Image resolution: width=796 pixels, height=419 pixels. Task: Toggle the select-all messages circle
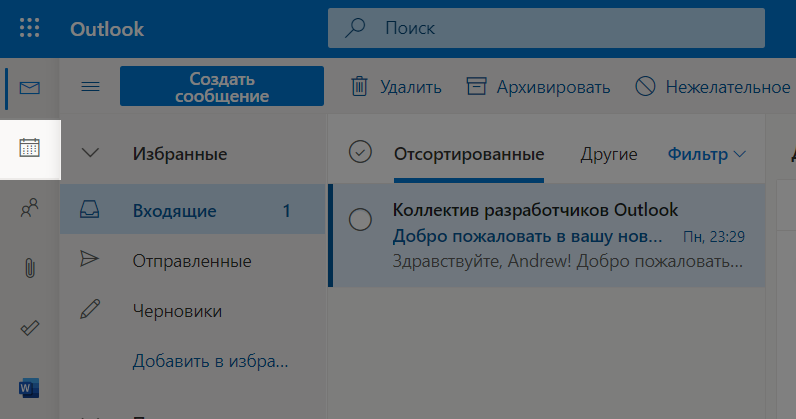coord(360,152)
